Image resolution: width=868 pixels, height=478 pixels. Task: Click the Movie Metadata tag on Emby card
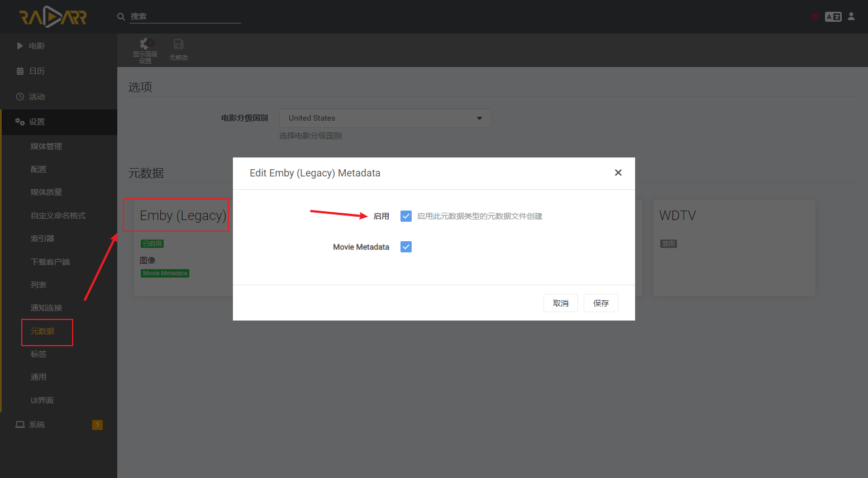[165, 273]
